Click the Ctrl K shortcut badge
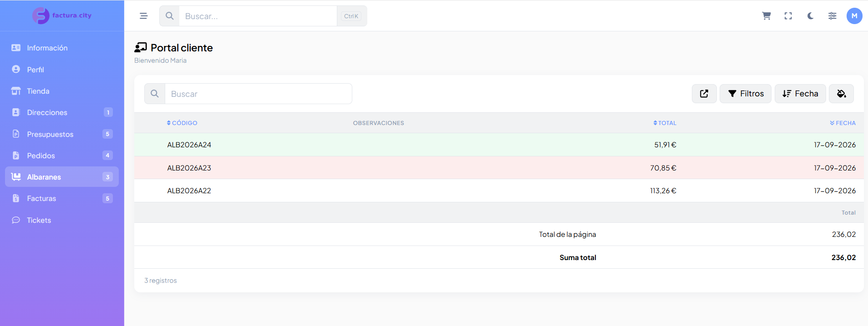Viewport: 868px width, 326px height. (x=351, y=16)
